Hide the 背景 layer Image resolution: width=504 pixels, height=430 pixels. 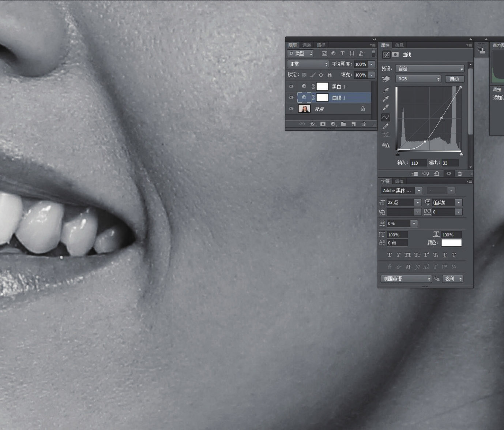click(291, 109)
